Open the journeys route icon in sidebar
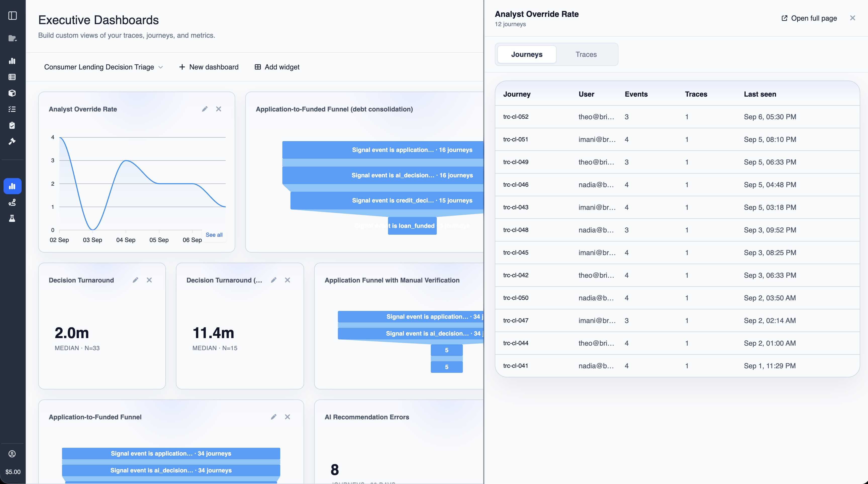This screenshot has height=484, width=868. point(12,202)
